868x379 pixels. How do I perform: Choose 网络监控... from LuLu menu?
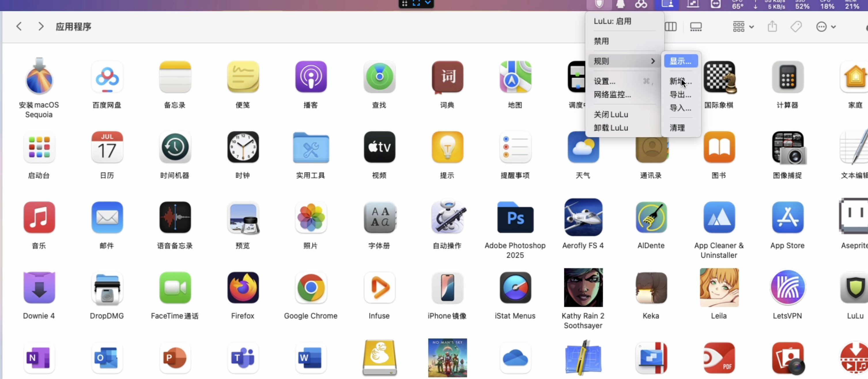tap(612, 94)
